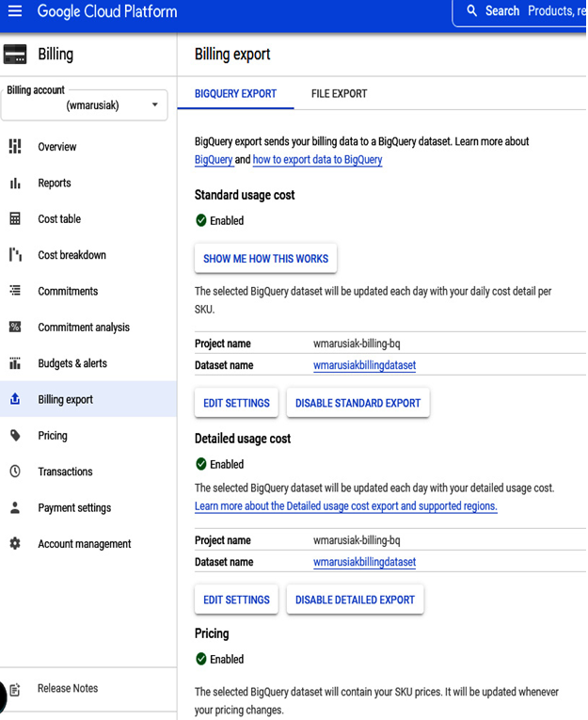Switch to the File Export tab

340,94
